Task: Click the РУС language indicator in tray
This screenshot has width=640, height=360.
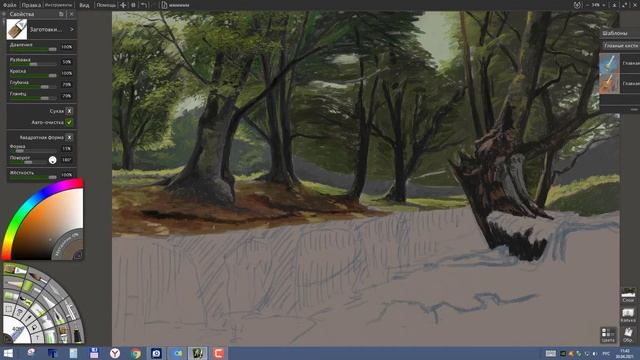Action: pos(606,353)
